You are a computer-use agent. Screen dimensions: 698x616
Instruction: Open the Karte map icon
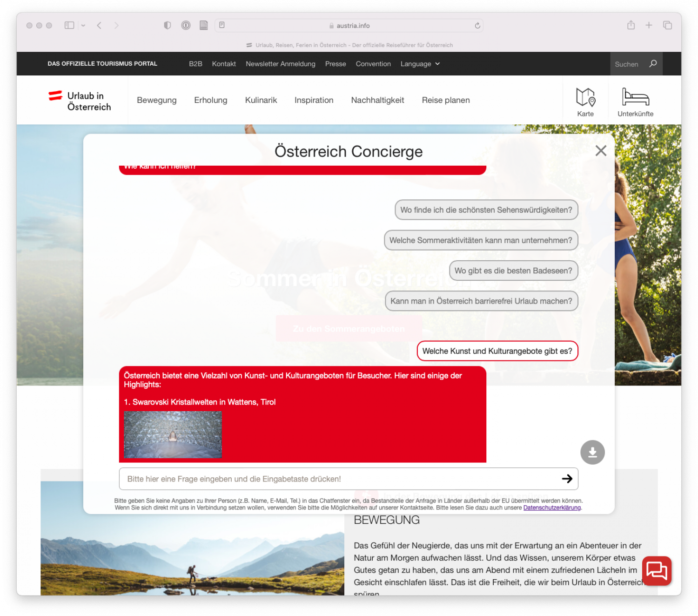(585, 102)
